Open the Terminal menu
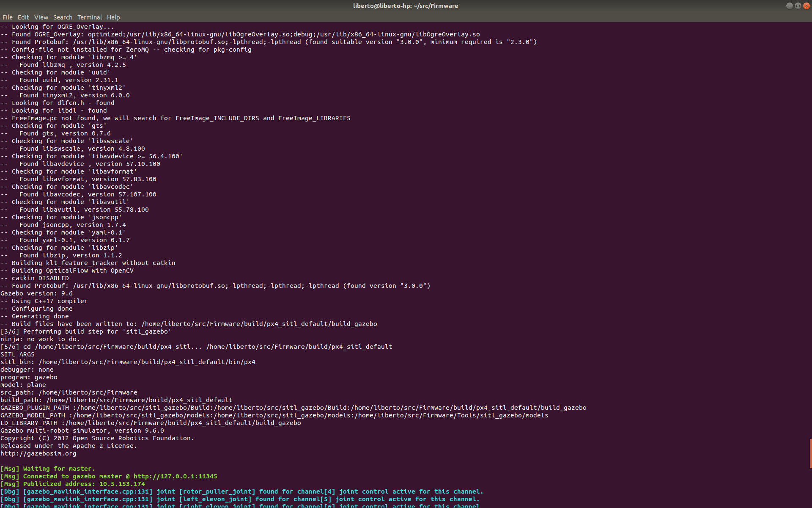 pyautogui.click(x=89, y=17)
